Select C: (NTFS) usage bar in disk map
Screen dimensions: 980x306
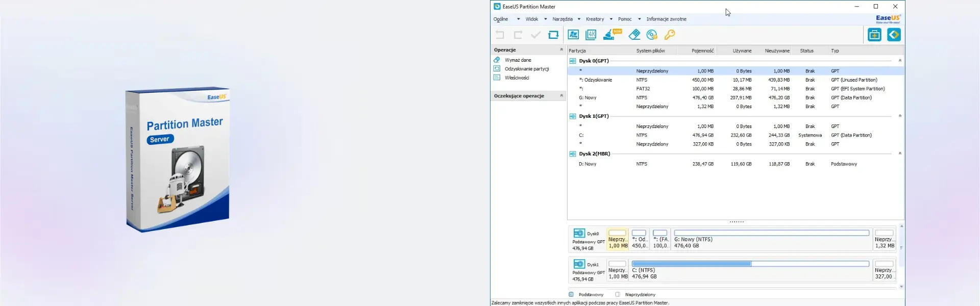coord(750,264)
